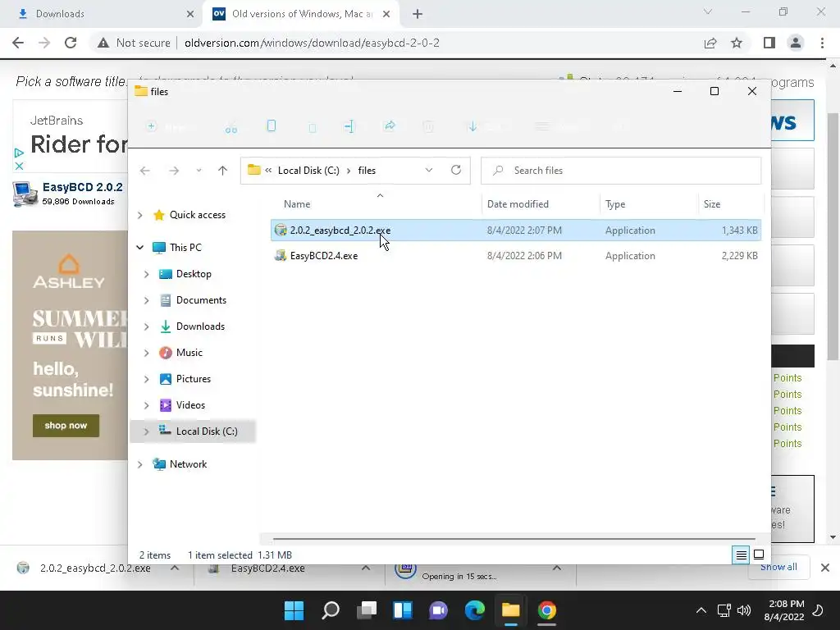Sort files by Name column header
Image resolution: width=840 pixels, height=630 pixels.
click(297, 204)
